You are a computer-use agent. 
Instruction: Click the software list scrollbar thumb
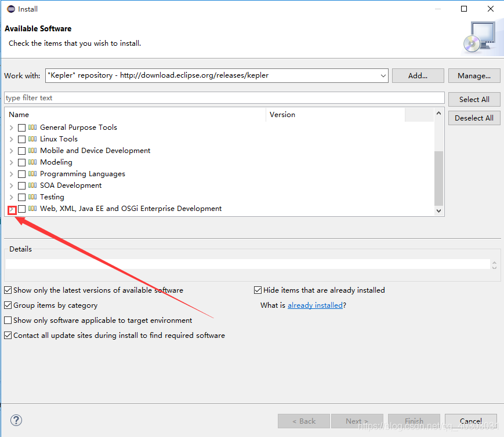438,179
